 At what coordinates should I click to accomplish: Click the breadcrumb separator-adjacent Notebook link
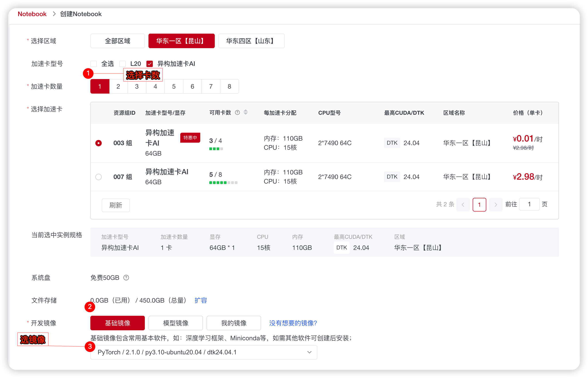point(32,14)
